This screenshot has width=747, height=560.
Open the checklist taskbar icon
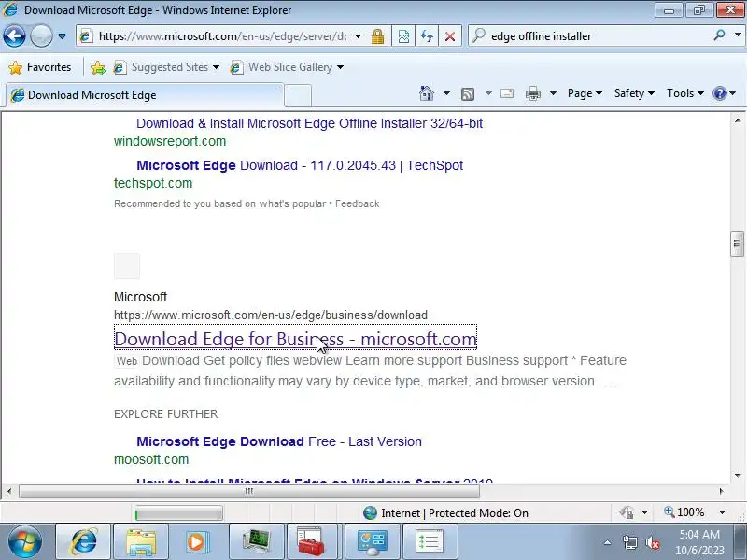point(430,542)
